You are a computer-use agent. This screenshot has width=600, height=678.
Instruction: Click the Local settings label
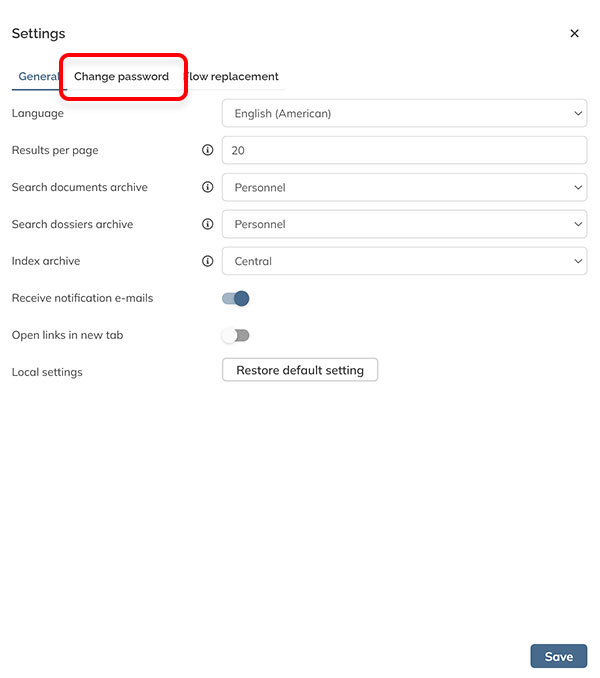[47, 372]
